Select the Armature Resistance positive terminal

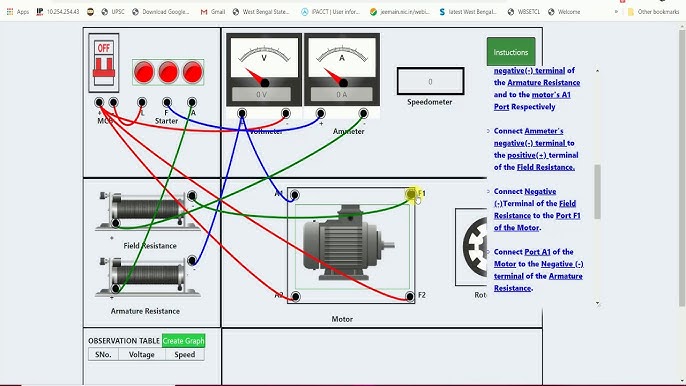tap(116, 288)
